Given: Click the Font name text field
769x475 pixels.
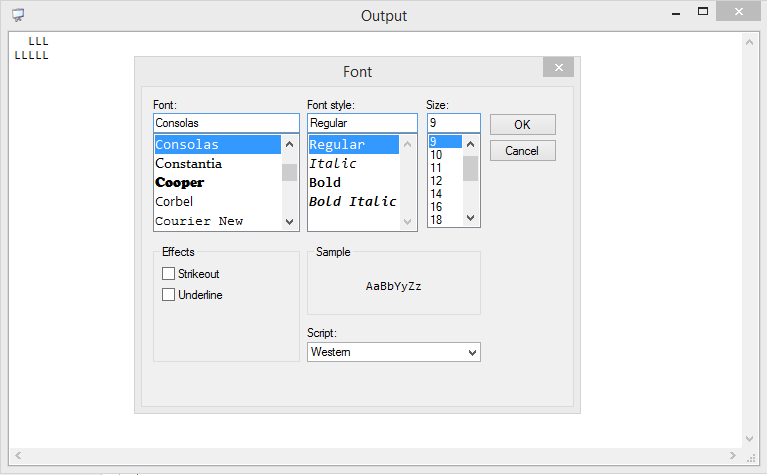Looking at the screenshot, I should point(226,123).
